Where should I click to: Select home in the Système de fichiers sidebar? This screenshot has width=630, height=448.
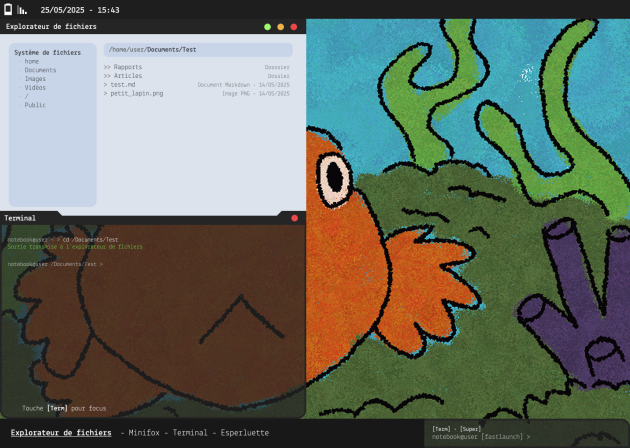pos(32,61)
